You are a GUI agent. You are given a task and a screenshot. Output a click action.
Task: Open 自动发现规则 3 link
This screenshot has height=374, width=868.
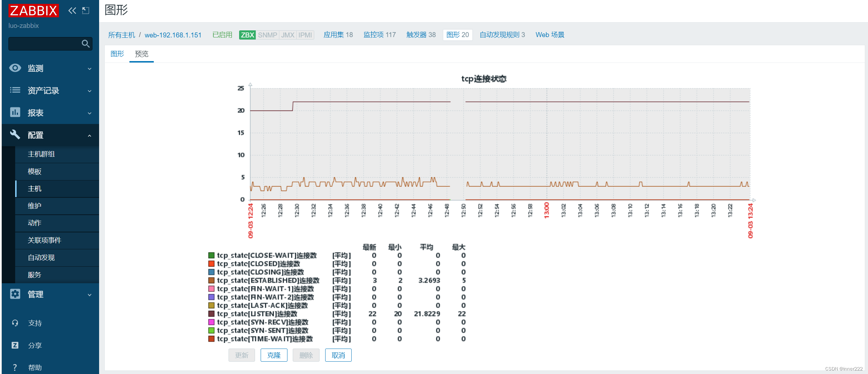tap(502, 35)
